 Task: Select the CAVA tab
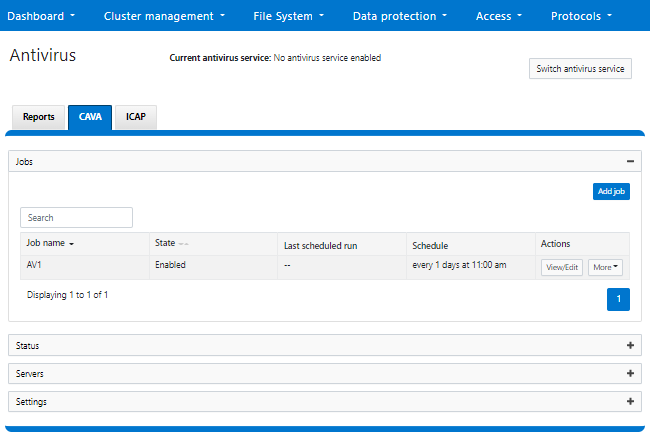pos(90,117)
